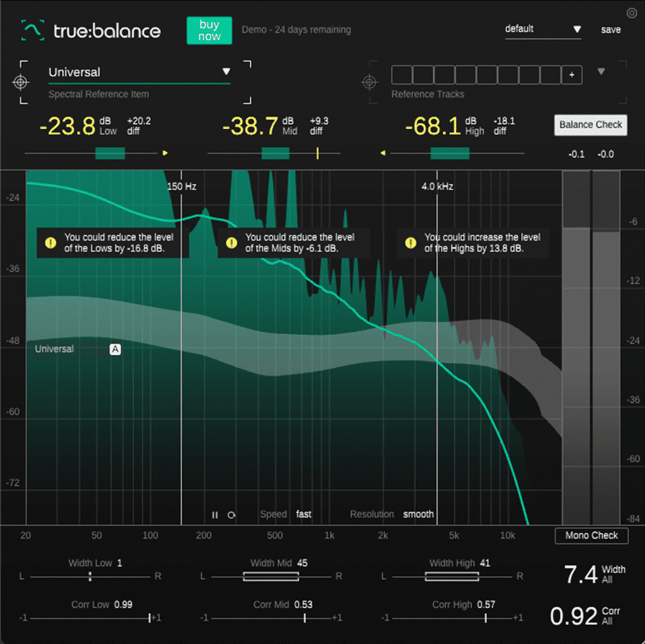Click the yellow marker on Mid meter

pyautogui.click(x=318, y=153)
